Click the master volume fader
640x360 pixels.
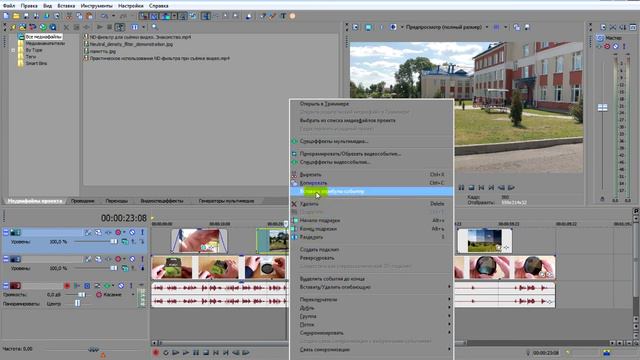[x=602, y=108]
